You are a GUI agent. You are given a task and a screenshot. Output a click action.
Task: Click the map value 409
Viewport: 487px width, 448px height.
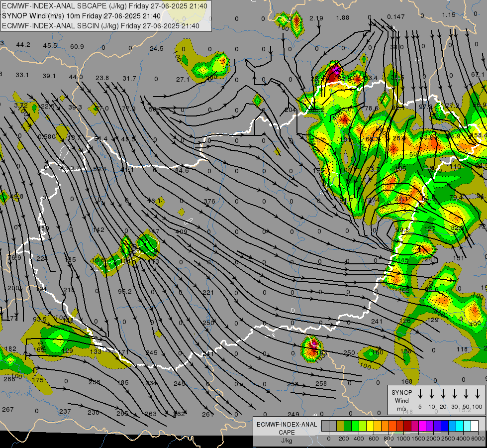pos(182,231)
